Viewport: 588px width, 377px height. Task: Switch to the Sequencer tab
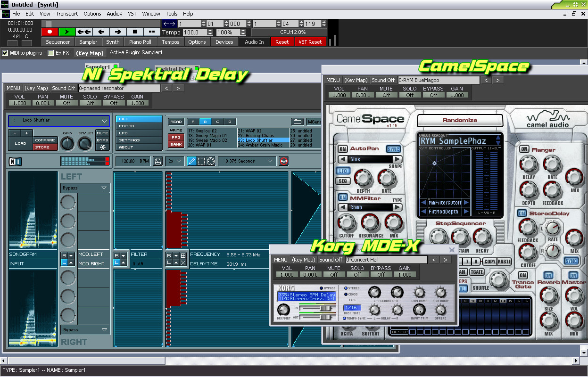pos(58,42)
